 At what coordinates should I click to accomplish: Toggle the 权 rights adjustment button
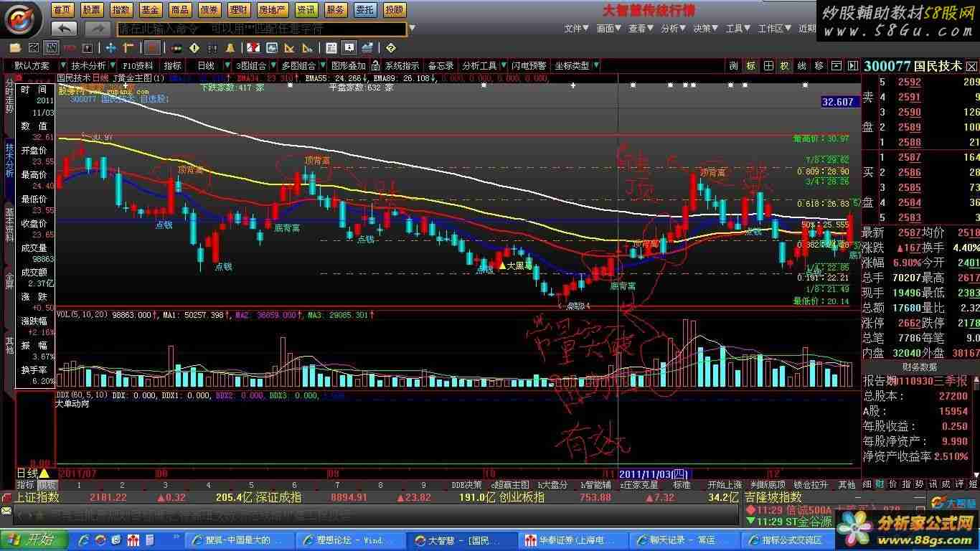pyautogui.click(x=785, y=66)
